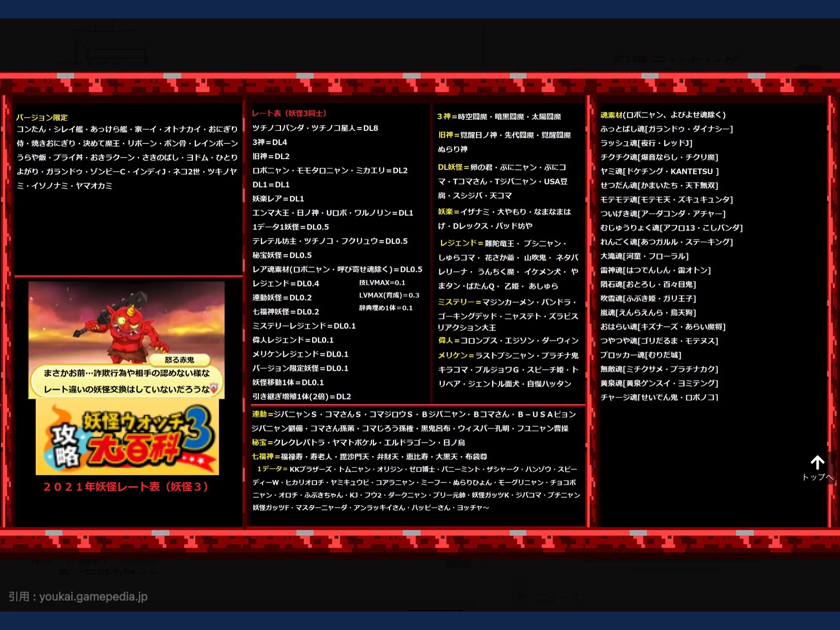Click the 黄泉魂[黄泉ゲンスイ・ヨミテング] line

coord(659,383)
